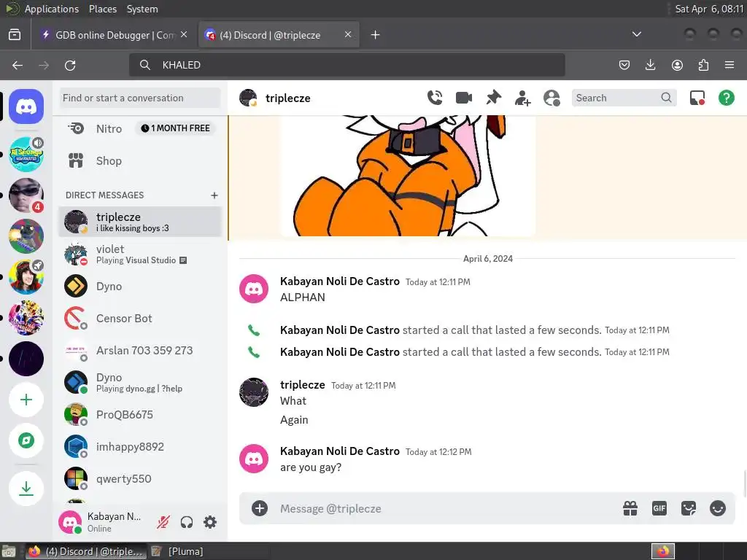Screen dimensions: 747x560
Task: Open pinned messages
Action: click(x=494, y=98)
